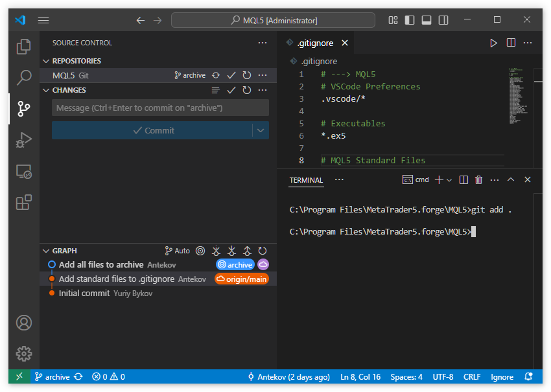Viewport: 551px width, 392px height.
Task: Collapse the Changes section
Action: pyautogui.click(x=46, y=90)
